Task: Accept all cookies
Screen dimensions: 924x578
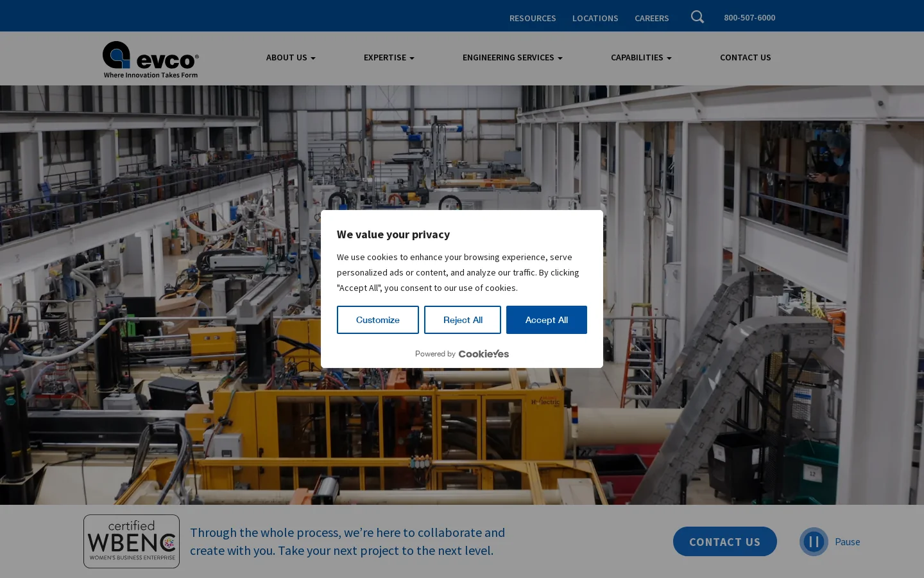Action: click(x=547, y=320)
